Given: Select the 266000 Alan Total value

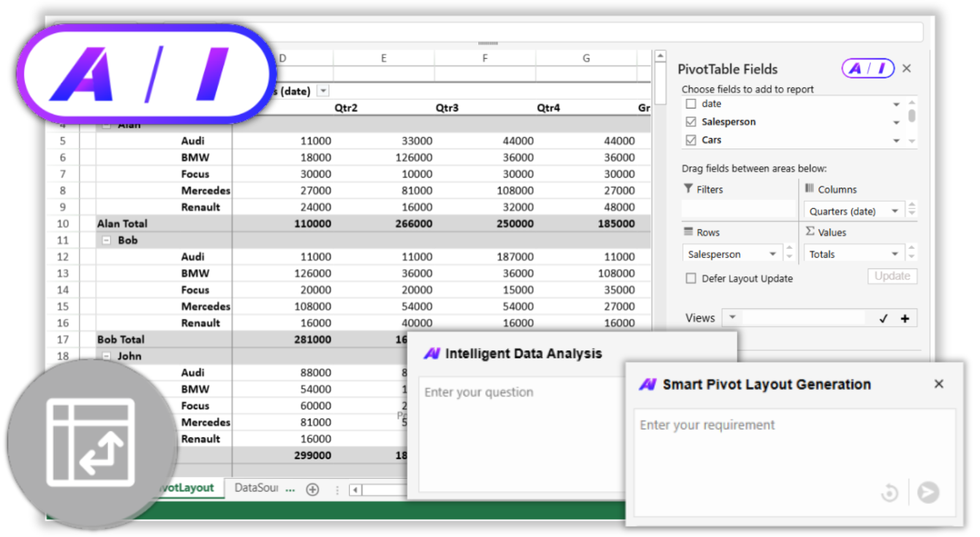Looking at the screenshot, I should coord(414,224).
